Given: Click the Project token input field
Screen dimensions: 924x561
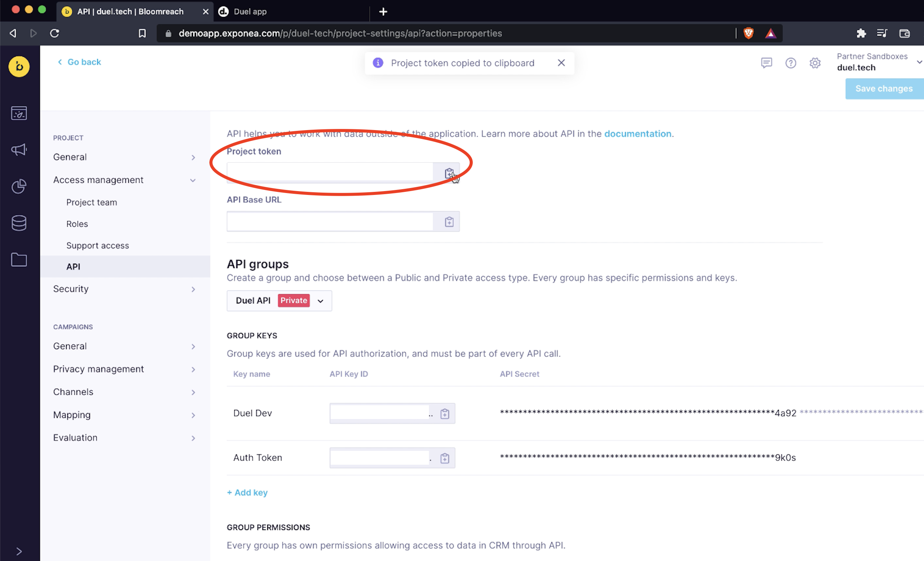Looking at the screenshot, I should [x=330, y=172].
